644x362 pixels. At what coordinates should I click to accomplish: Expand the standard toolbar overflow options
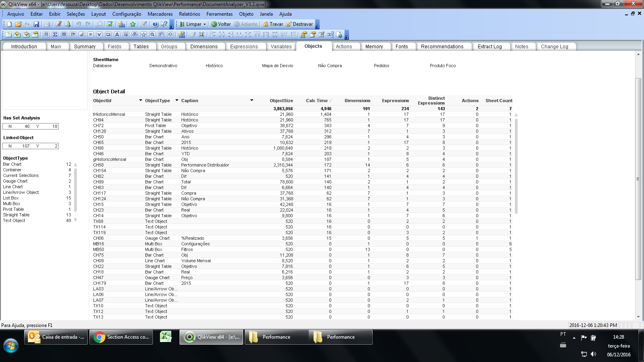click(172, 25)
